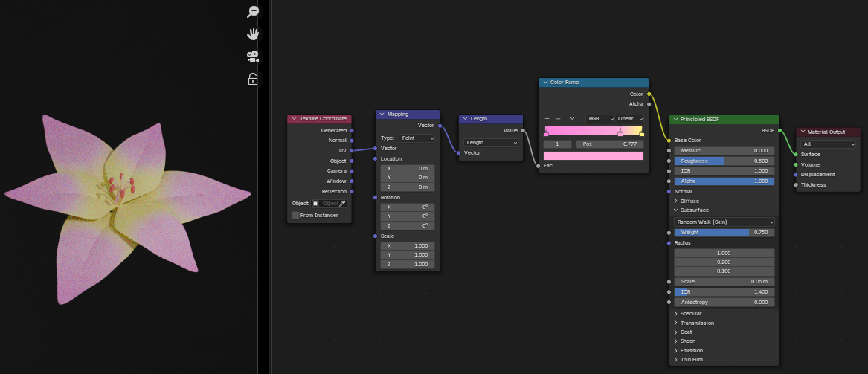Open the Mapping Type Point dropdown
Image resolution: width=868 pixels, height=374 pixels.
tap(417, 138)
